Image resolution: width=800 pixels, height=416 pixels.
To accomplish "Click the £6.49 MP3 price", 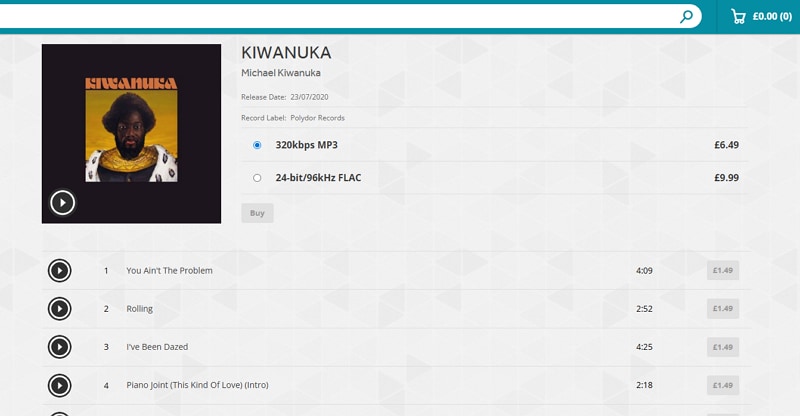I will click(727, 145).
